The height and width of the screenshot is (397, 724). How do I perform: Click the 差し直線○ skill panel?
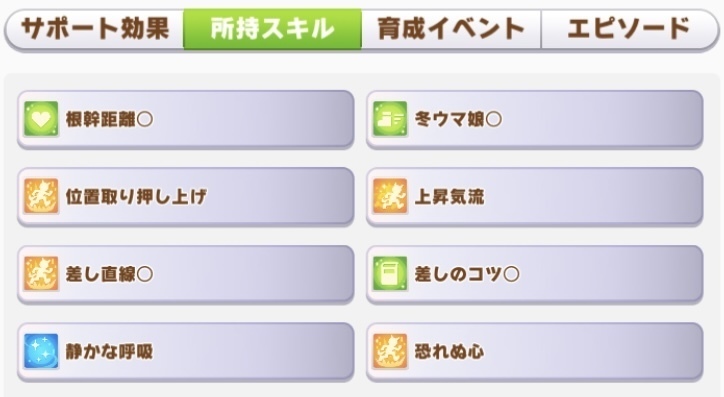click(x=186, y=274)
